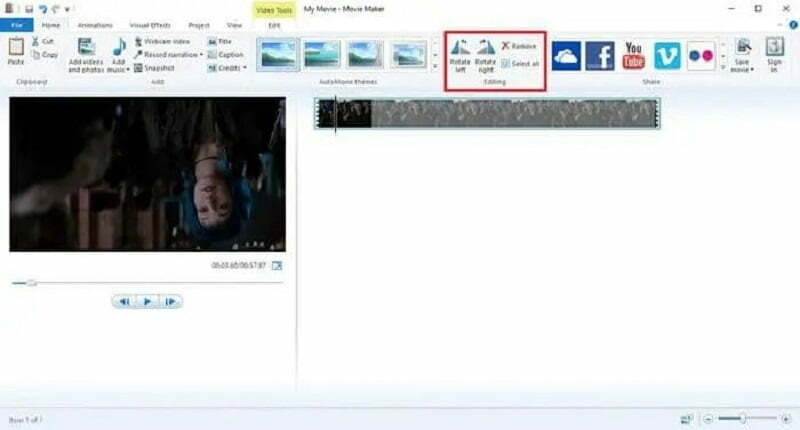Switch to the View tab
The height and width of the screenshot is (430, 800).
point(234,25)
